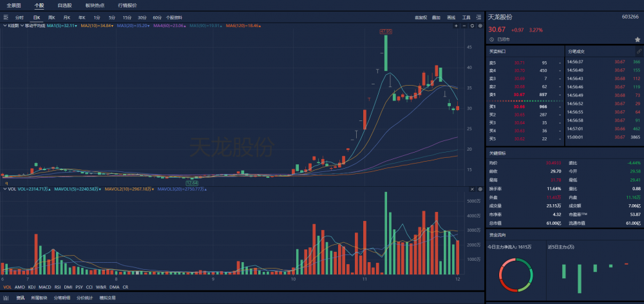Click the 画线 drawing button
This screenshot has height=304, width=644.
(x=451, y=17)
